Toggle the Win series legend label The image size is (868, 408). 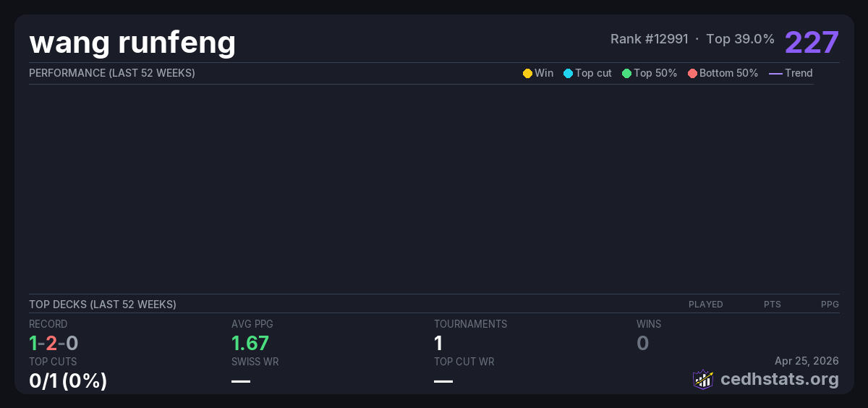(543, 73)
